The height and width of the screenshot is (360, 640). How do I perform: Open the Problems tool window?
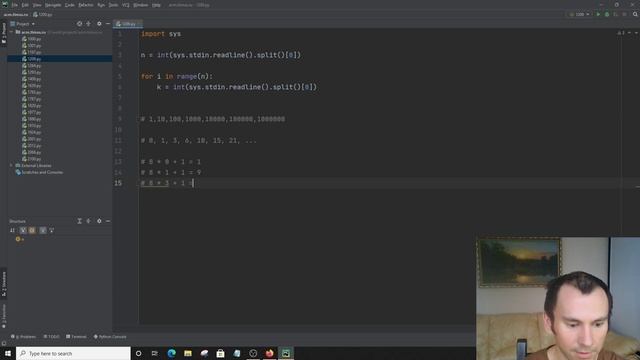point(24,337)
